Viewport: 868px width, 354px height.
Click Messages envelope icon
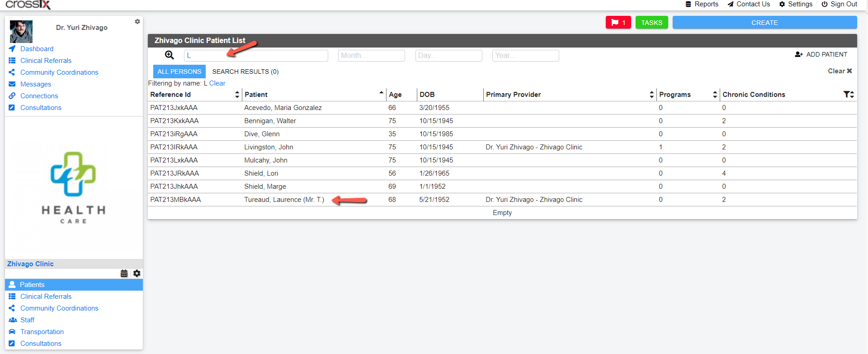click(12, 84)
